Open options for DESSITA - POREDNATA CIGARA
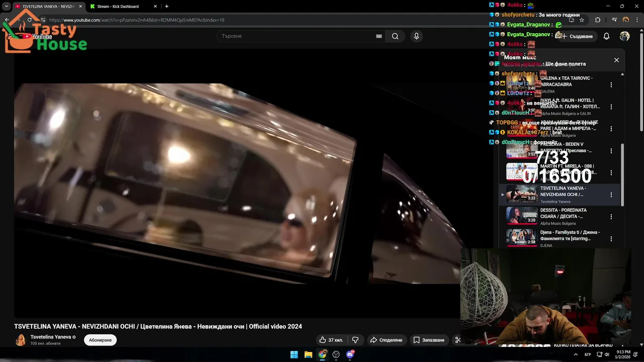Image resolution: width=644 pixels, height=362 pixels. coord(611,217)
